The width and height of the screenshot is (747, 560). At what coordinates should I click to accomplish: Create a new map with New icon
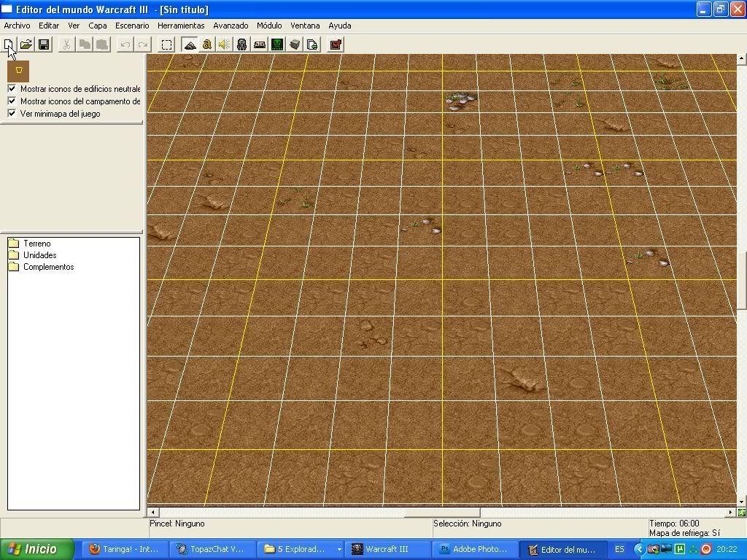9,44
